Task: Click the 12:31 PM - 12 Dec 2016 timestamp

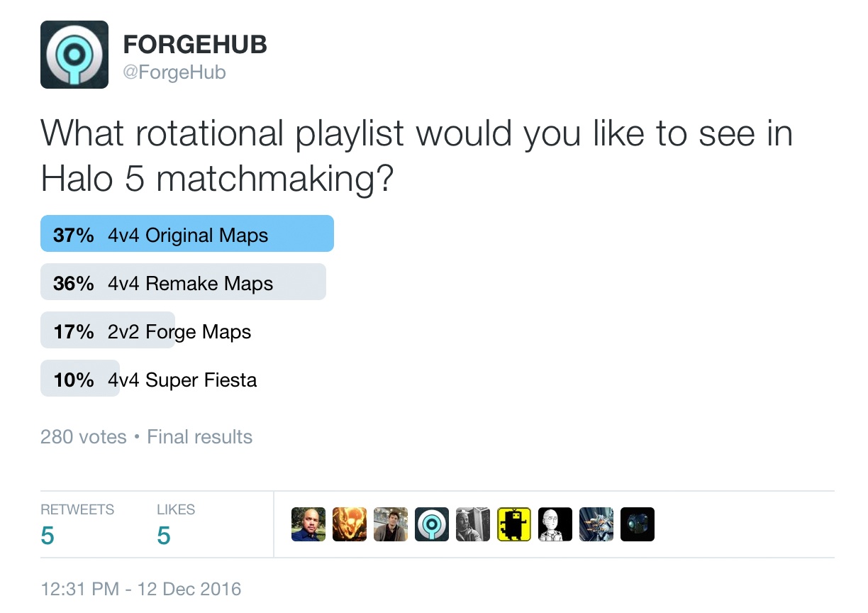Action: tap(141, 589)
